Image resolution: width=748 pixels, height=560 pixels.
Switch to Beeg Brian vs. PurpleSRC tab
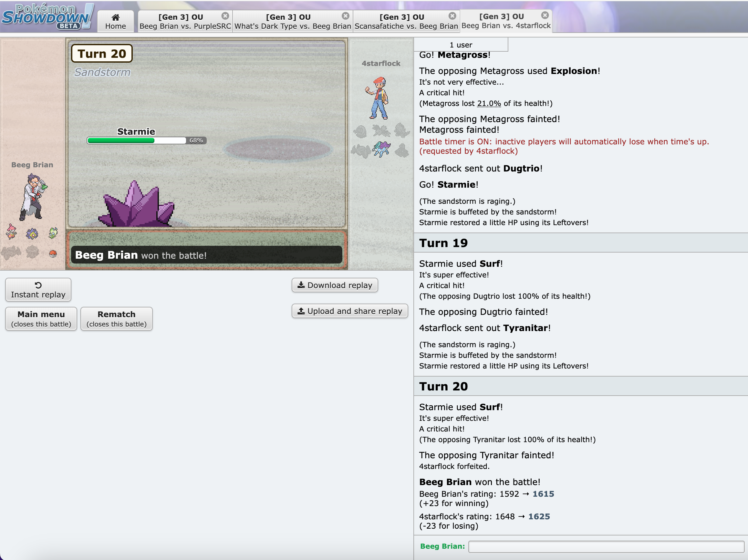click(x=185, y=21)
